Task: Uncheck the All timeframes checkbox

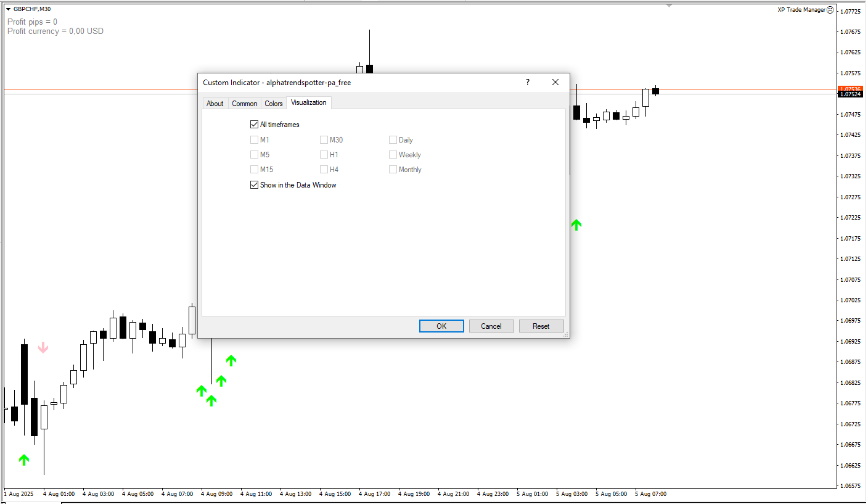Action: tap(255, 125)
